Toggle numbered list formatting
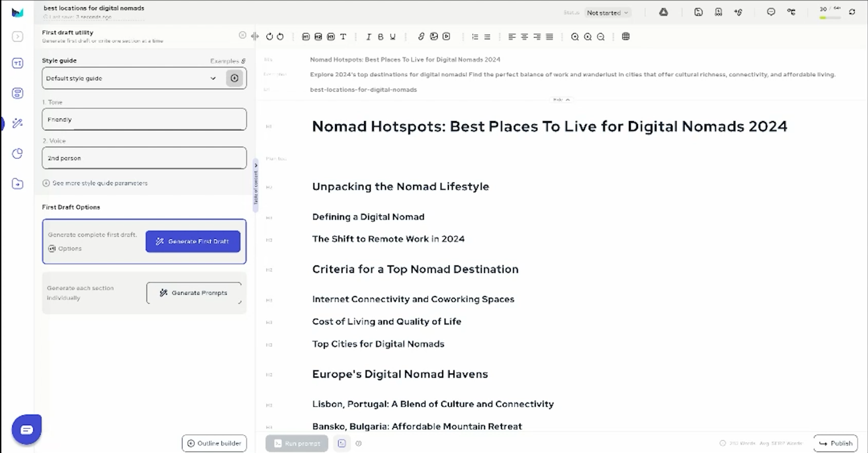The width and height of the screenshot is (868, 453). (475, 37)
